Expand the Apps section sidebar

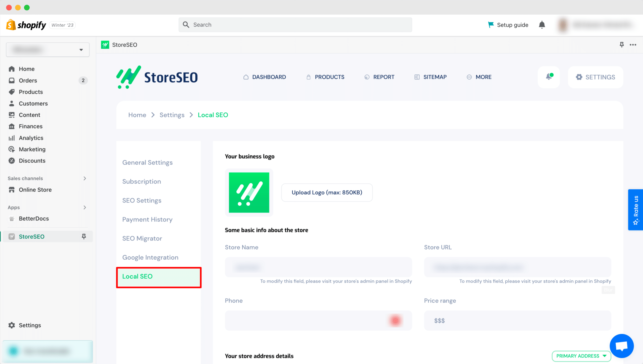(84, 207)
